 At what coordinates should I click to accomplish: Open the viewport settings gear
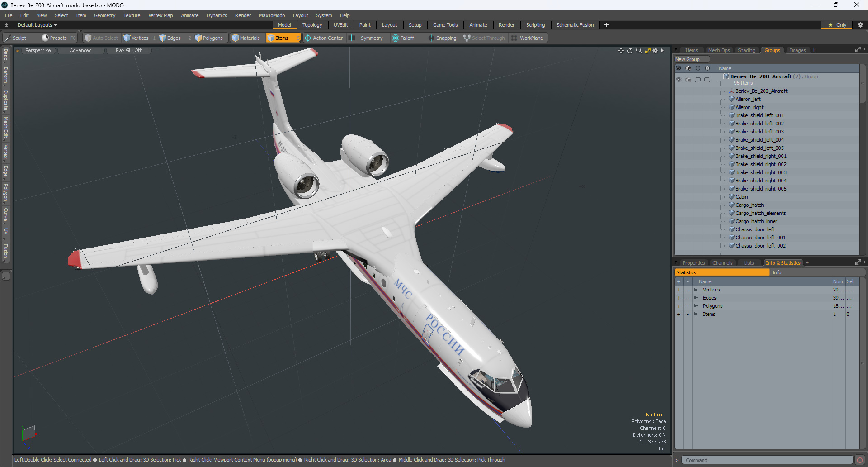click(x=655, y=51)
